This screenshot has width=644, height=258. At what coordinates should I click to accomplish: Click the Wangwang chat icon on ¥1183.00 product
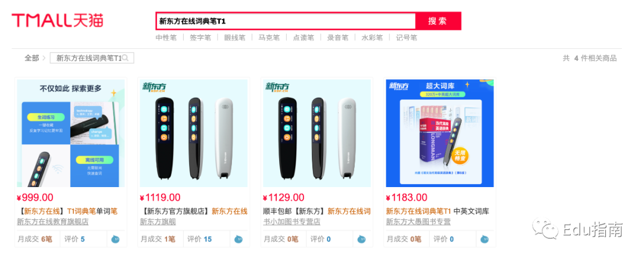click(485, 239)
